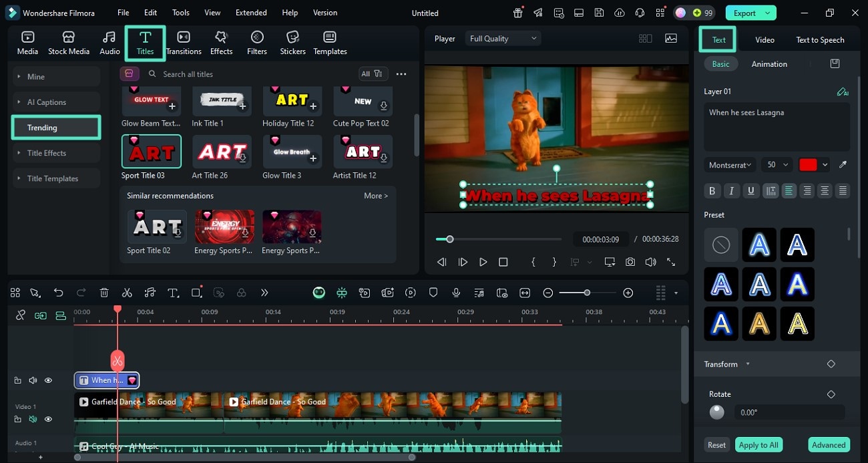Click the timeline zoom slider handle

pyautogui.click(x=587, y=293)
